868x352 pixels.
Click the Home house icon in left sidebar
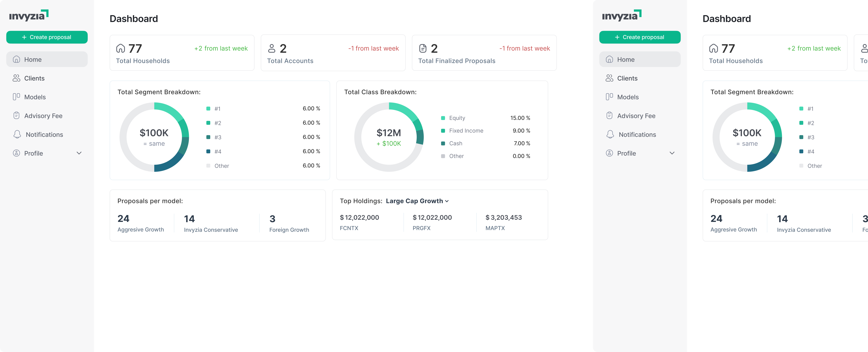click(16, 60)
